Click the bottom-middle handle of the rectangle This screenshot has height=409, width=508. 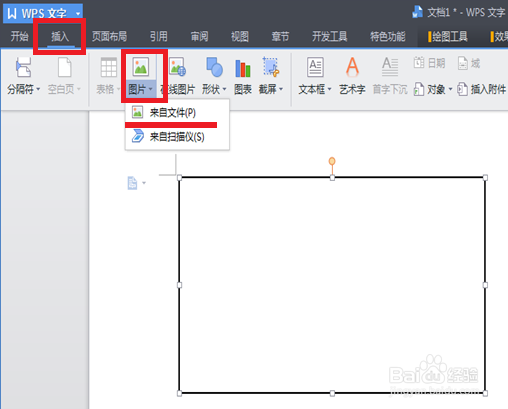(332, 393)
